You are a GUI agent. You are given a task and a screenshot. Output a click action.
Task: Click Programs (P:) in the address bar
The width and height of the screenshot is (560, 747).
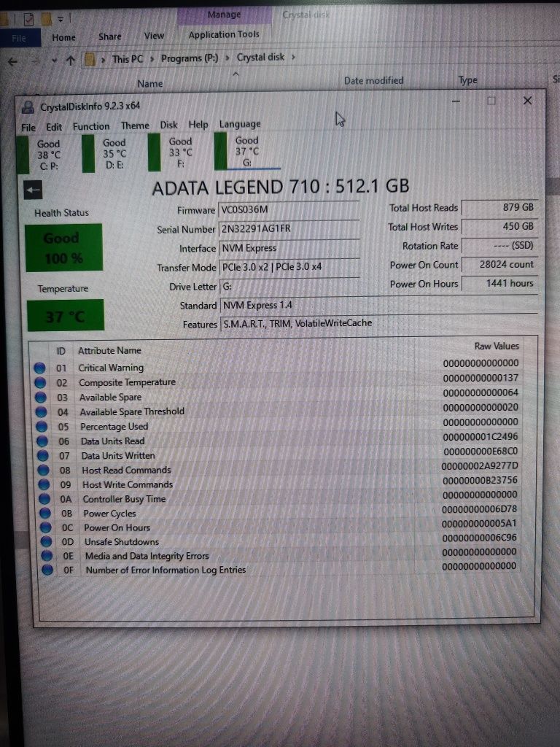[190, 58]
